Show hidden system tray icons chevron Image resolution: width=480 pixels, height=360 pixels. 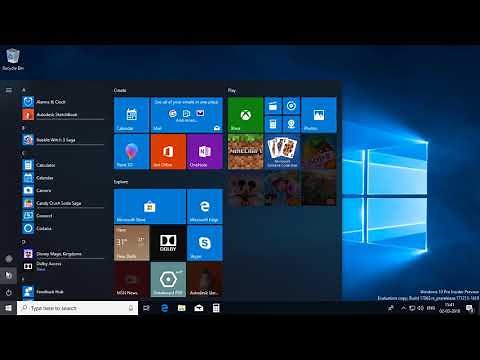(403, 308)
